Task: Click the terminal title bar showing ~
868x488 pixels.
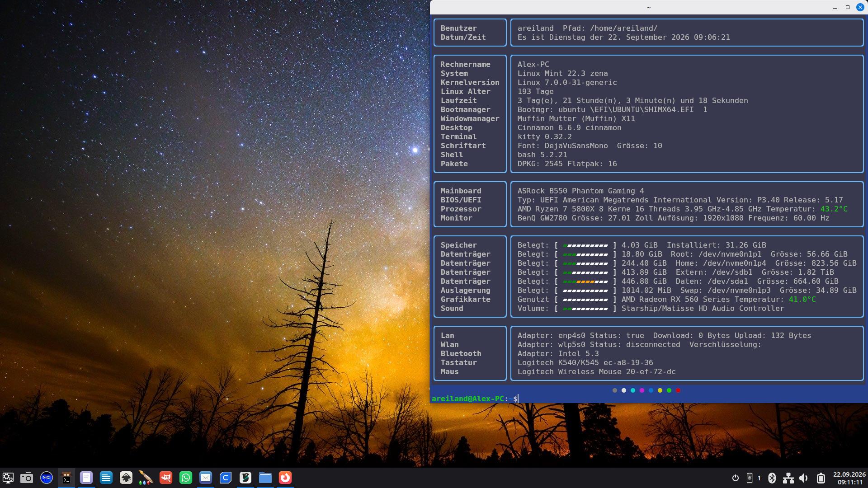Action: [x=649, y=7]
